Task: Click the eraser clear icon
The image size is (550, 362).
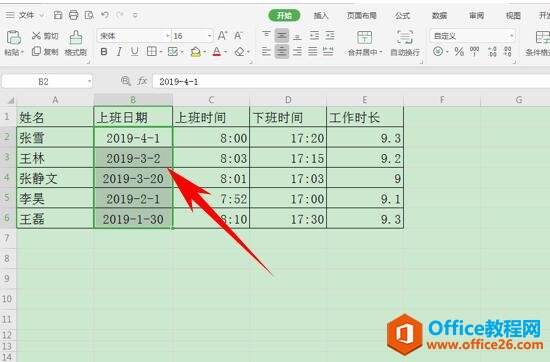Action: click(240, 52)
